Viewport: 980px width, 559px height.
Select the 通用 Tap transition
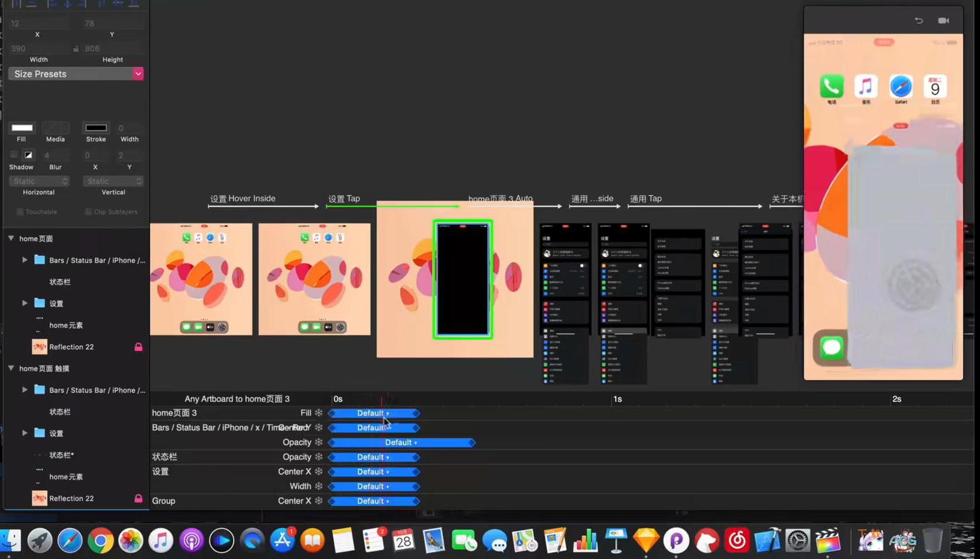tap(695, 206)
